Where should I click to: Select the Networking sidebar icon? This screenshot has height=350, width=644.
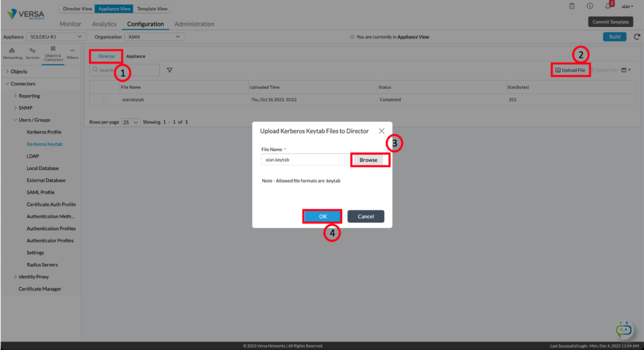click(12, 51)
